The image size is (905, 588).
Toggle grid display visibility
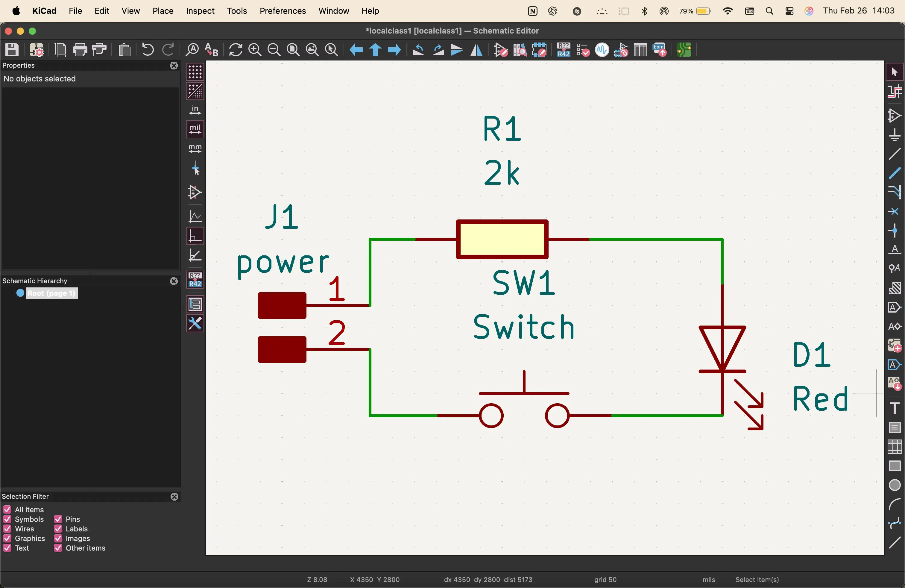click(x=195, y=72)
